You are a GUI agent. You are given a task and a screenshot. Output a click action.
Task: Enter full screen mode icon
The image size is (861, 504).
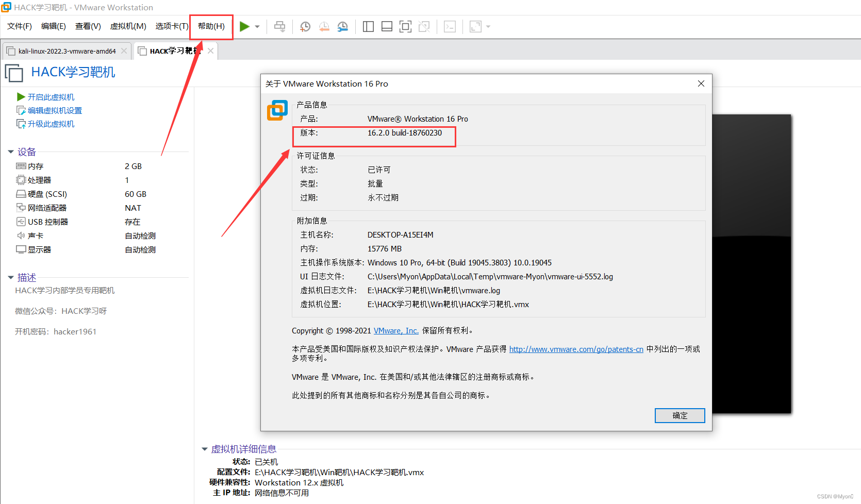point(405,26)
